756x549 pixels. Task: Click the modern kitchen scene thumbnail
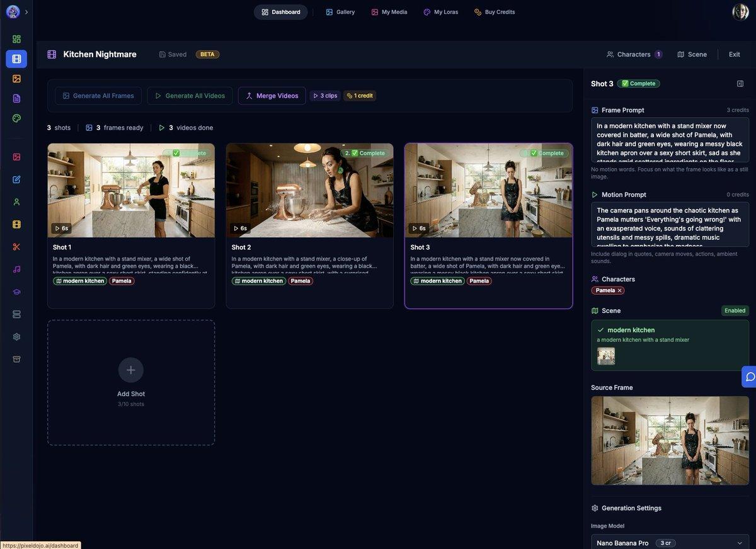606,356
